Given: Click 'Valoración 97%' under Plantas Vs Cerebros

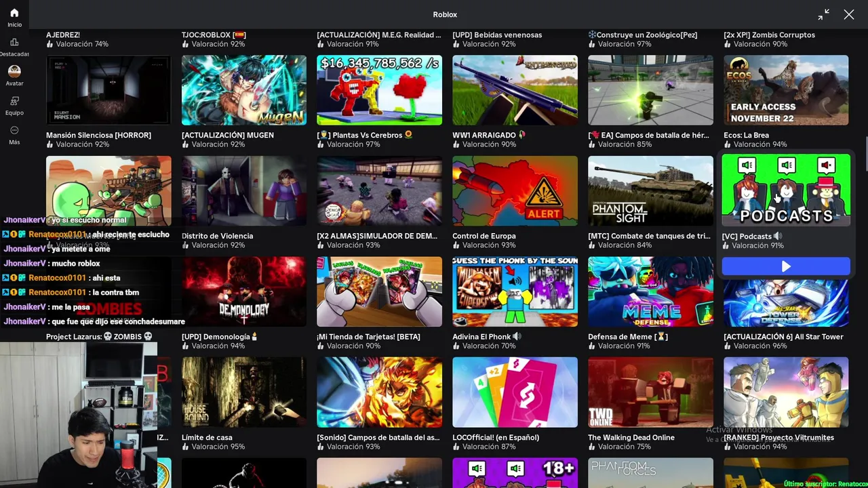Looking at the screenshot, I should click(x=348, y=144).
